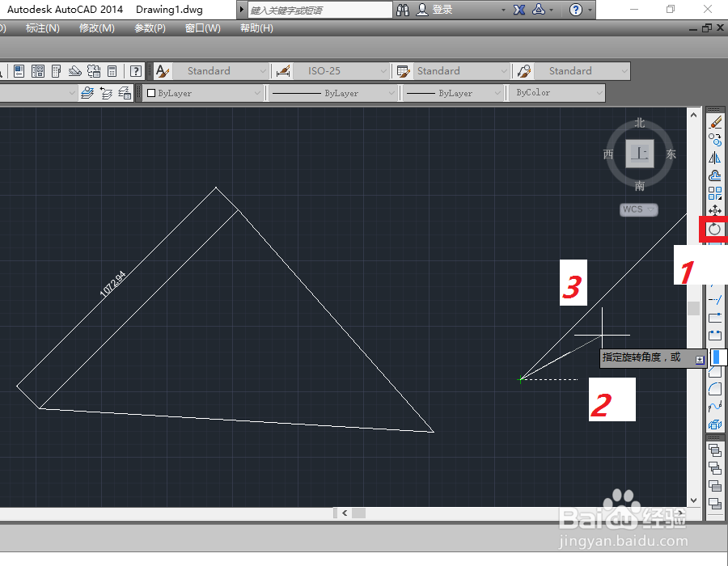Select the Erase tool in modify toolbar
Screen dimensions: 728x566
[715, 122]
